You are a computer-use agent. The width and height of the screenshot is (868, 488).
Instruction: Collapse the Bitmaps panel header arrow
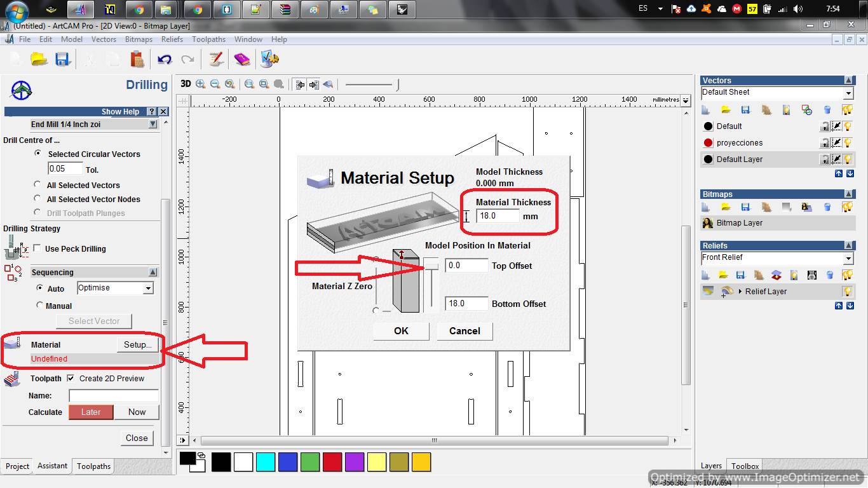[x=848, y=194]
